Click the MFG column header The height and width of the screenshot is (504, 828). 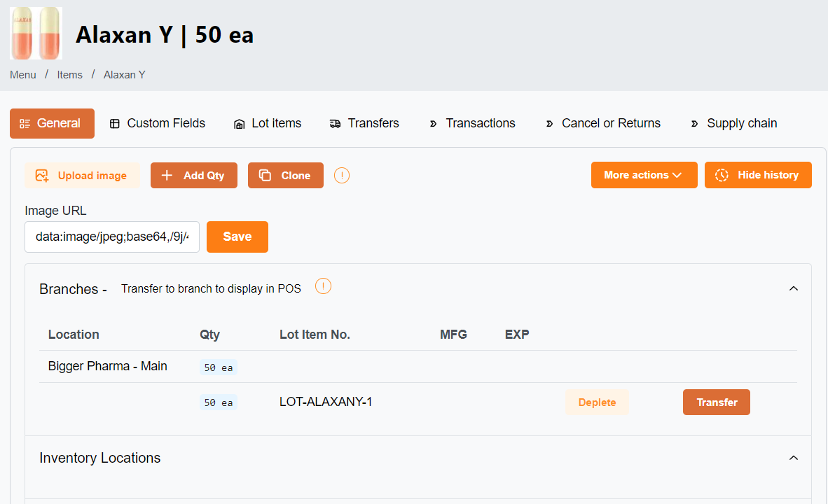click(x=454, y=335)
